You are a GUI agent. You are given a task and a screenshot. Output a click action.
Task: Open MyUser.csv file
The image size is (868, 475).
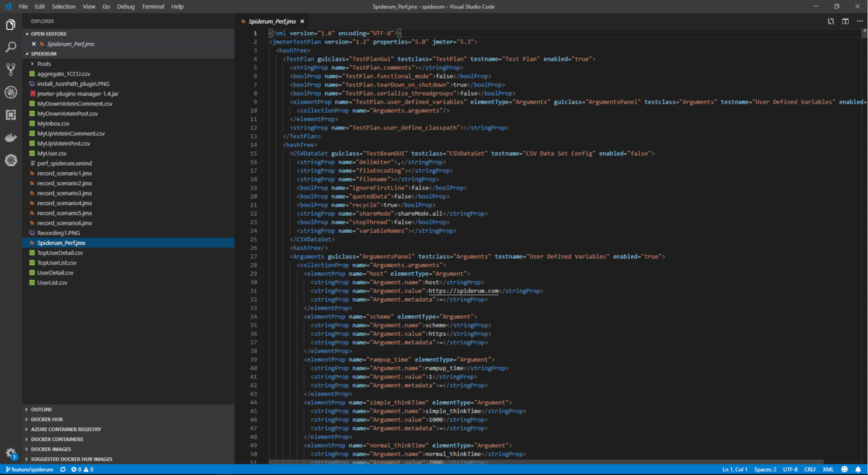(128, 153)
